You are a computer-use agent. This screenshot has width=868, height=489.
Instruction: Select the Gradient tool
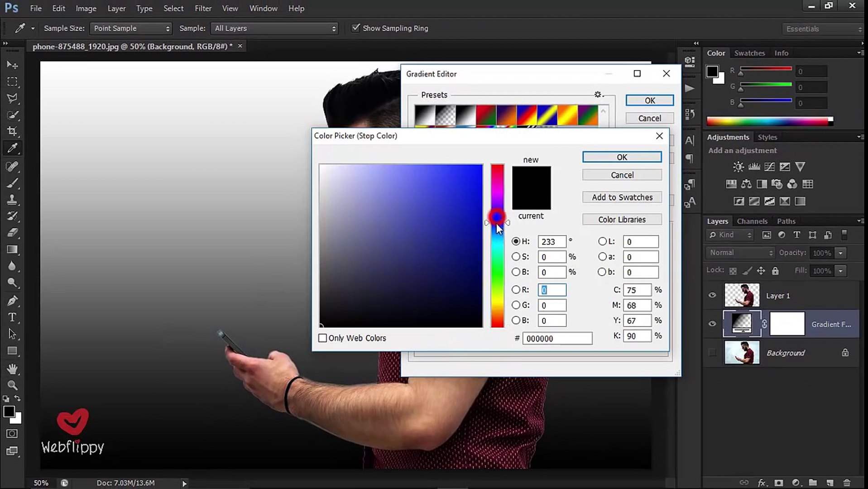pyautogui.click(x=12, y=249)
